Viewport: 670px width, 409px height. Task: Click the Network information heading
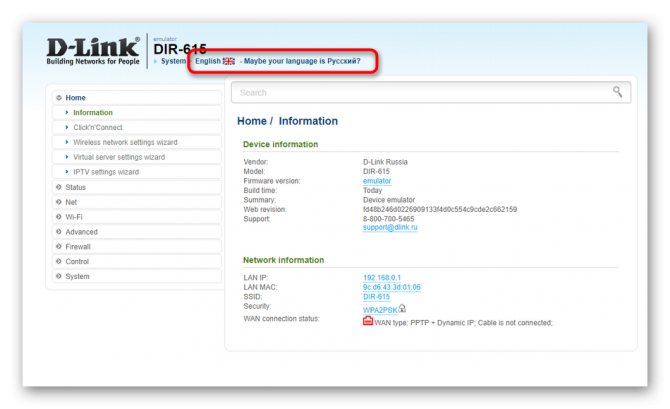[283, 260]
